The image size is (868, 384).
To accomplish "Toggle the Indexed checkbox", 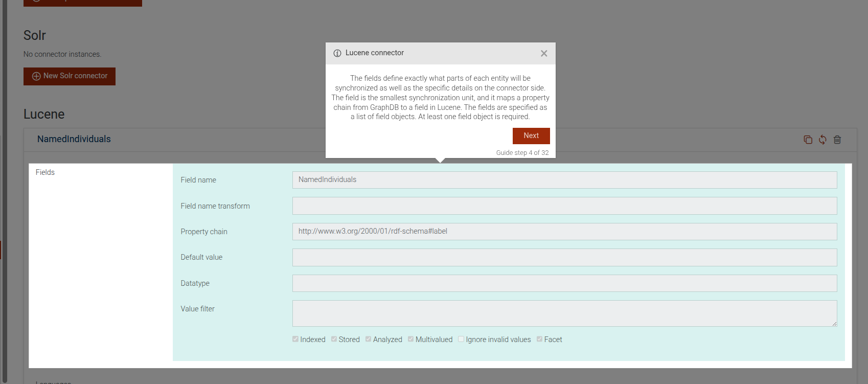I will pos(295,339).
